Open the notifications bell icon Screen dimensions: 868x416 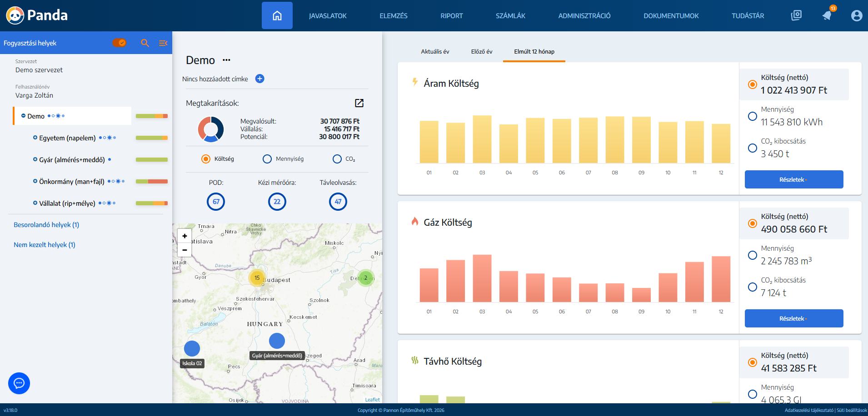pyautogui.click(x=827, y=15)
